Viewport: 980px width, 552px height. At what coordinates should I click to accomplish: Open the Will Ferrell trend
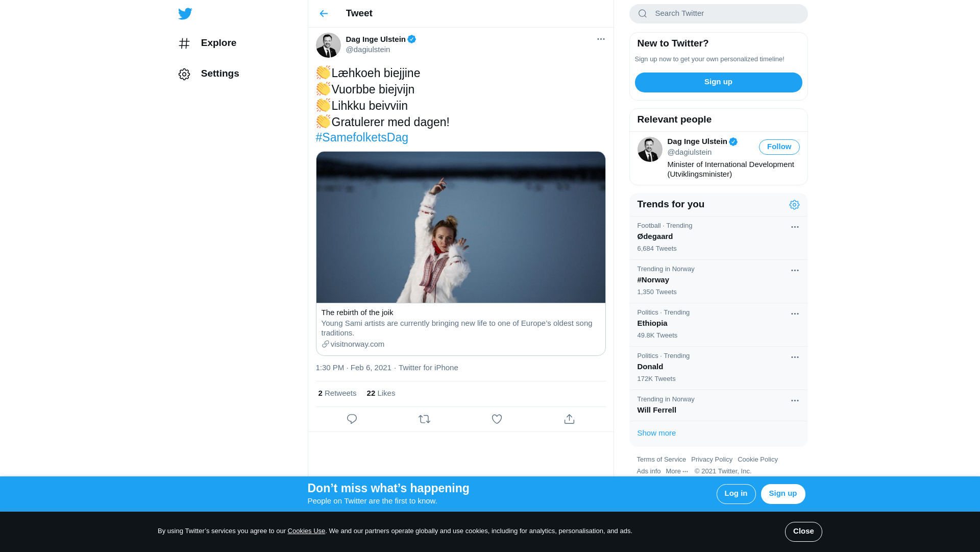(x=718, y=405)
